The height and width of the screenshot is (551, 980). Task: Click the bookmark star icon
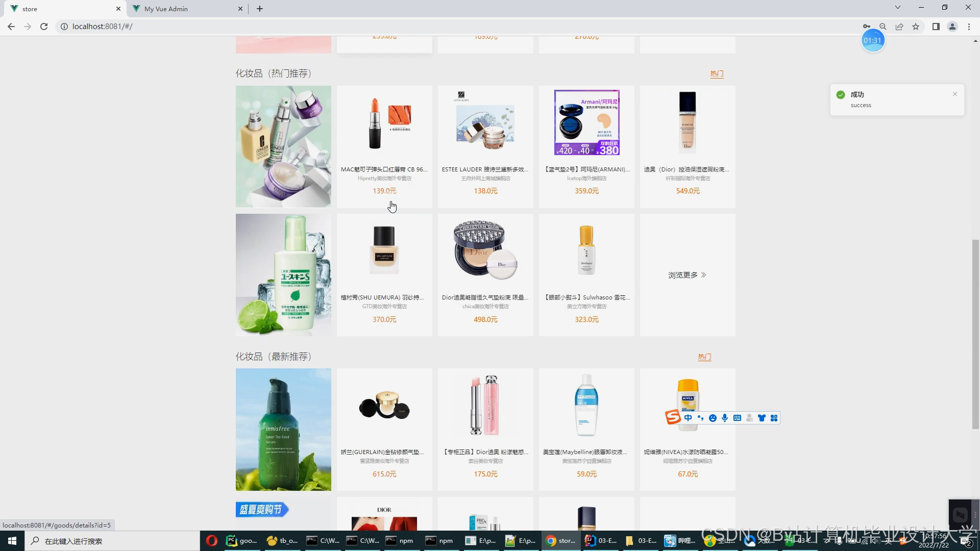916,27
